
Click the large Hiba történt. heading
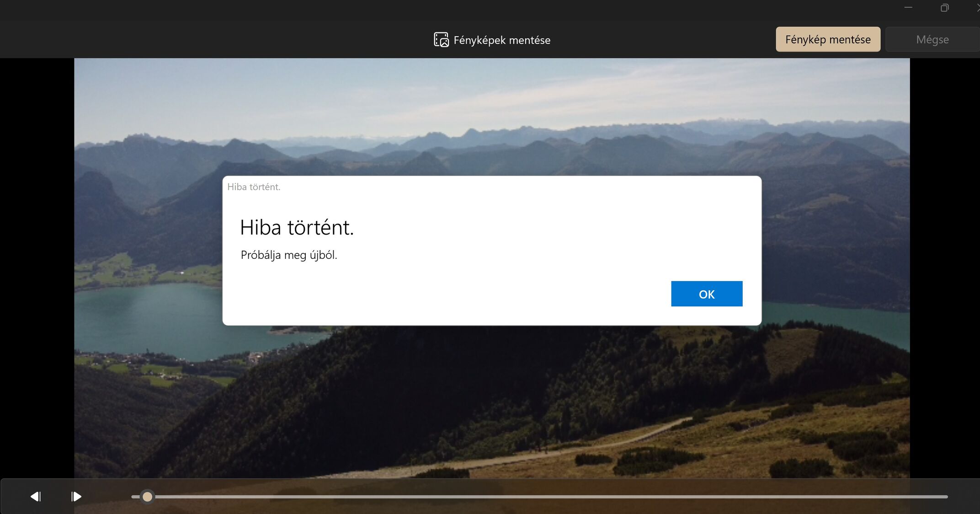tap(297, 227)
